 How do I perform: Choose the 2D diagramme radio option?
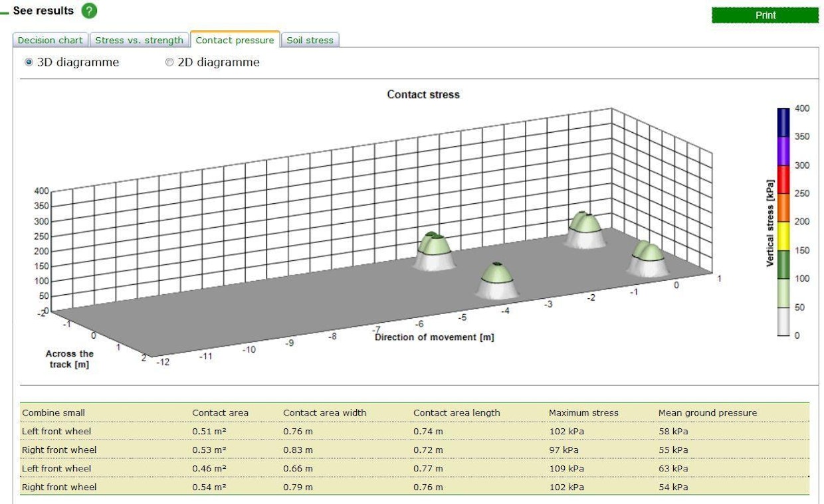169,62
